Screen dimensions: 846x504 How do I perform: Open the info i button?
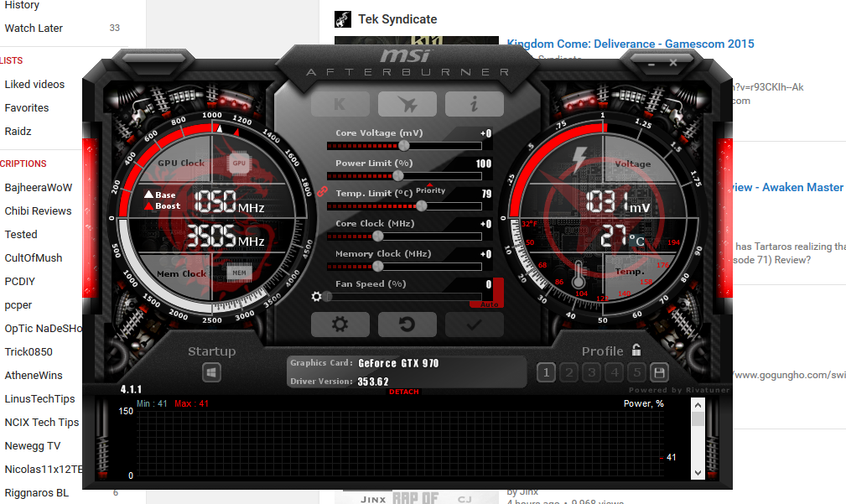pos(475,104)
